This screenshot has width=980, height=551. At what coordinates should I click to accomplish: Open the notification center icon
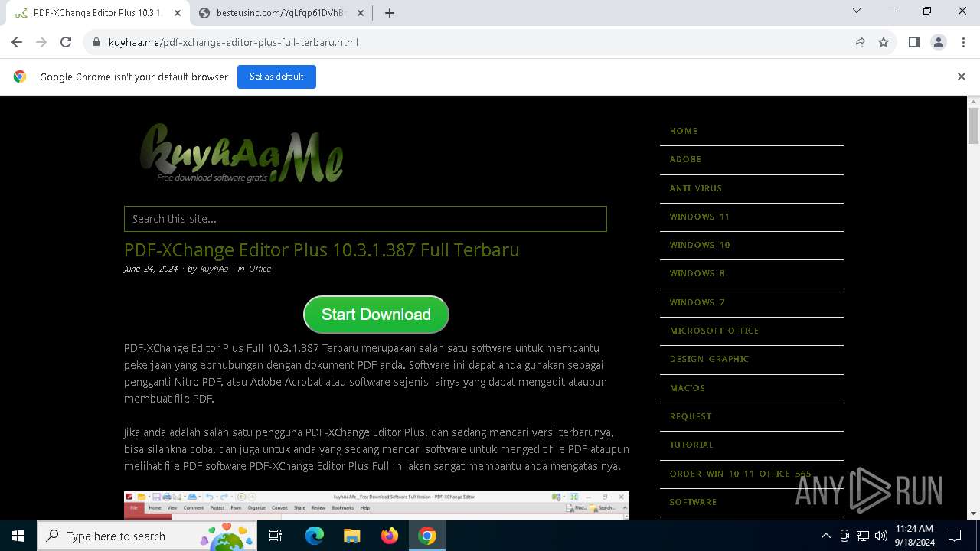[955, 536]
